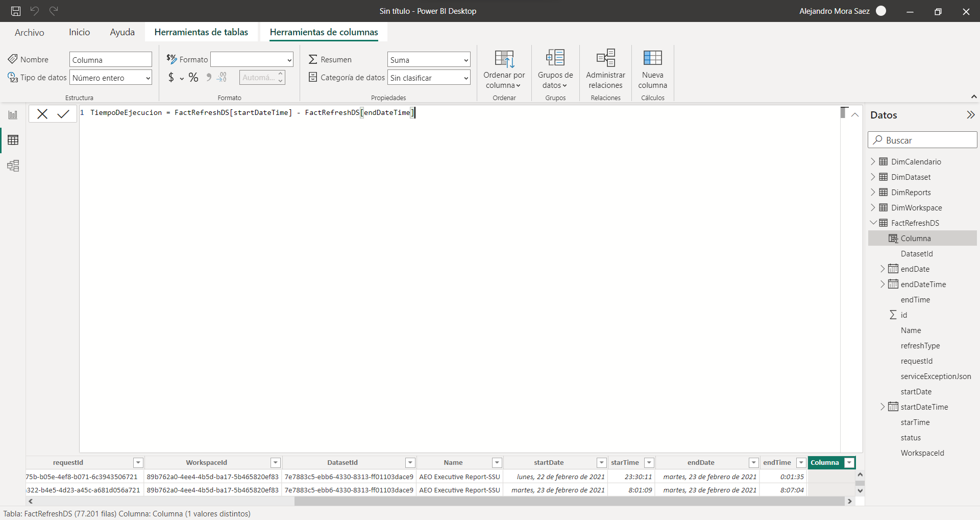Switch to Report view in left sidebar
This screenshot has height=520, width=980.
pos(13,115)
